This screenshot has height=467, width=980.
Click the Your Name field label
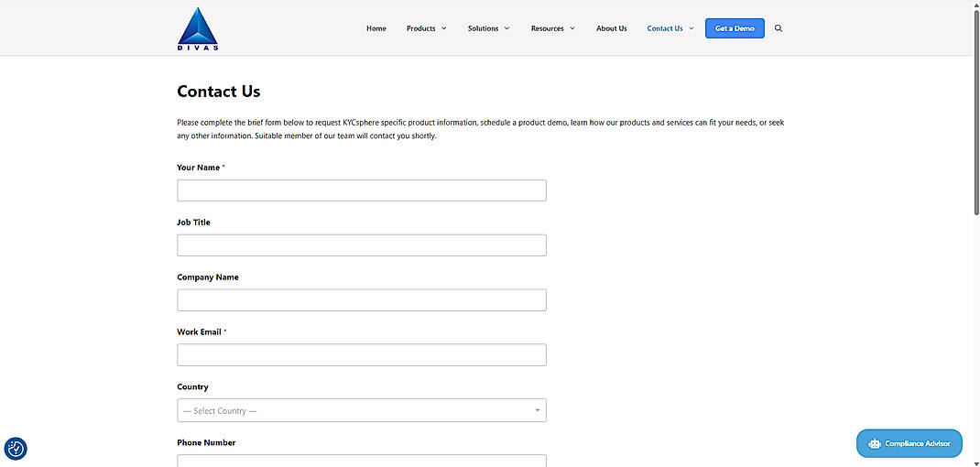coord(198,168)
